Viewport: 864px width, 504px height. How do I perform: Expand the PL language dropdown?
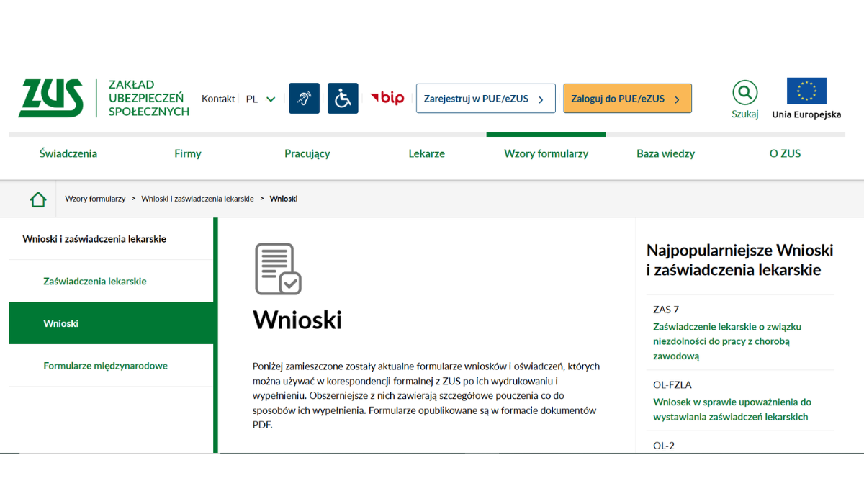click(x=261, y=99)
